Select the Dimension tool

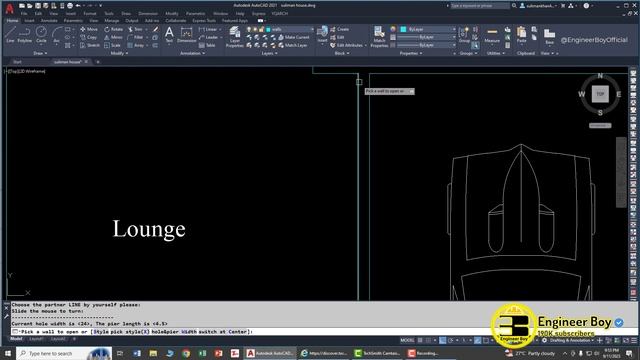point(187,34)
